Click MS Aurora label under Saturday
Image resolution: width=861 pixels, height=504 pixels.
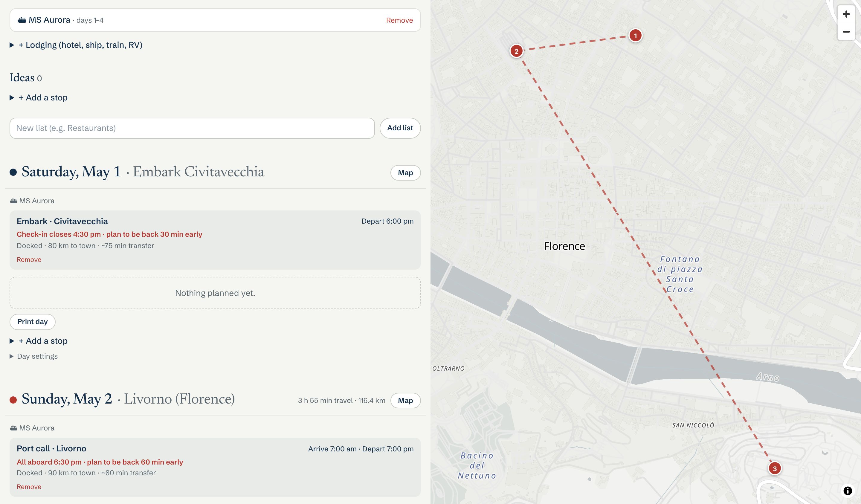pyautogui.click(x=36, y=201)
